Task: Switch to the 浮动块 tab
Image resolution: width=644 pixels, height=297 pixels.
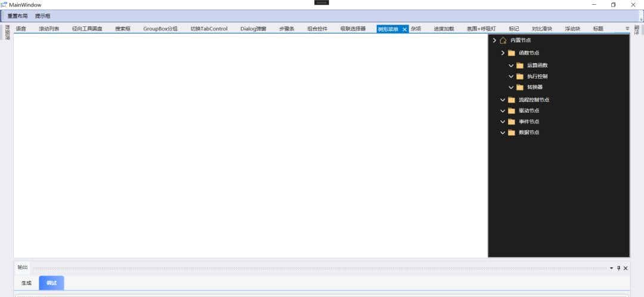Action: [x=572, y=29]
